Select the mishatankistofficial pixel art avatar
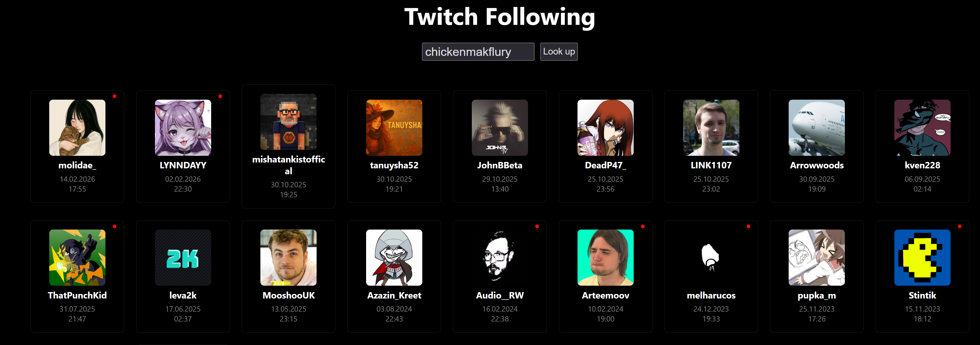The width and height of the screenshot is (980, 345). click(288, 122)
